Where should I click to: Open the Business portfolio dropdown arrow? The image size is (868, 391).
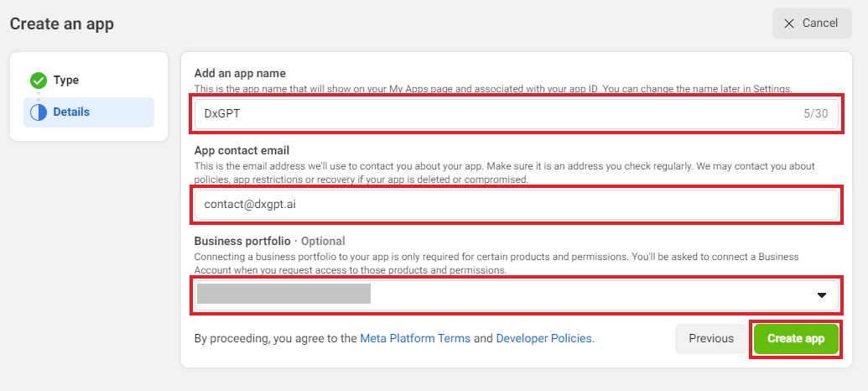coord(822,295)
